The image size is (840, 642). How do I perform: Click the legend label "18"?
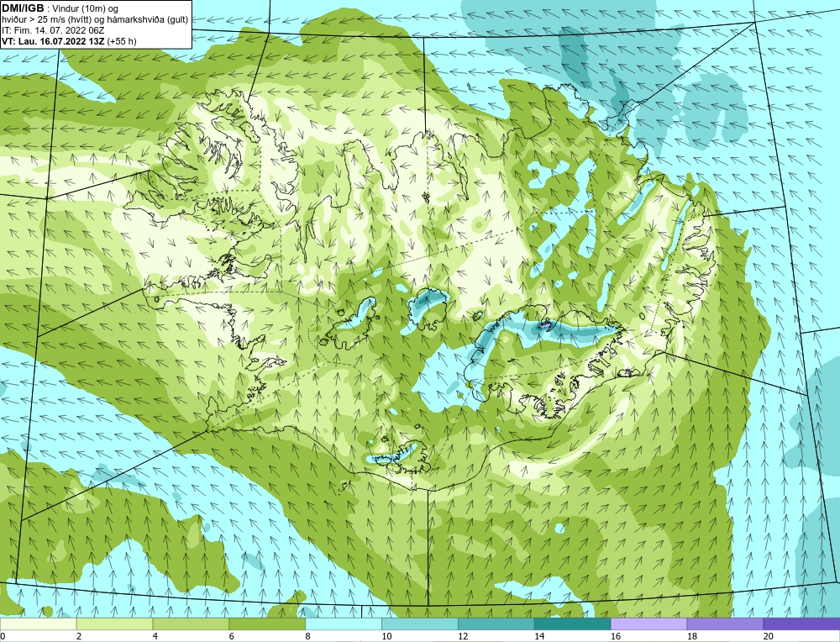(691, 636)
